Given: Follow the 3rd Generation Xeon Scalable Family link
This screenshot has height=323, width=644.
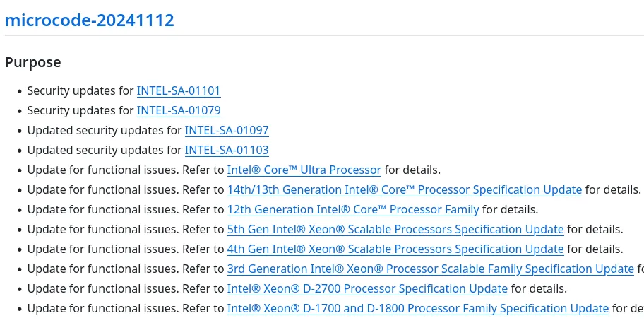Looking at the screenshot, I should tap(430, 269).
